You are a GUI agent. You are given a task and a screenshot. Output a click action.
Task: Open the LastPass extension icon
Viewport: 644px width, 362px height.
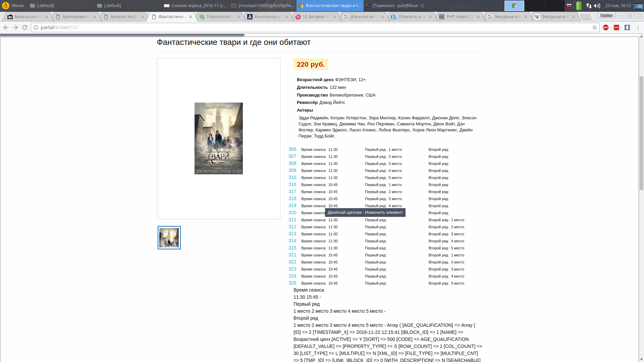tap(616, 27)
